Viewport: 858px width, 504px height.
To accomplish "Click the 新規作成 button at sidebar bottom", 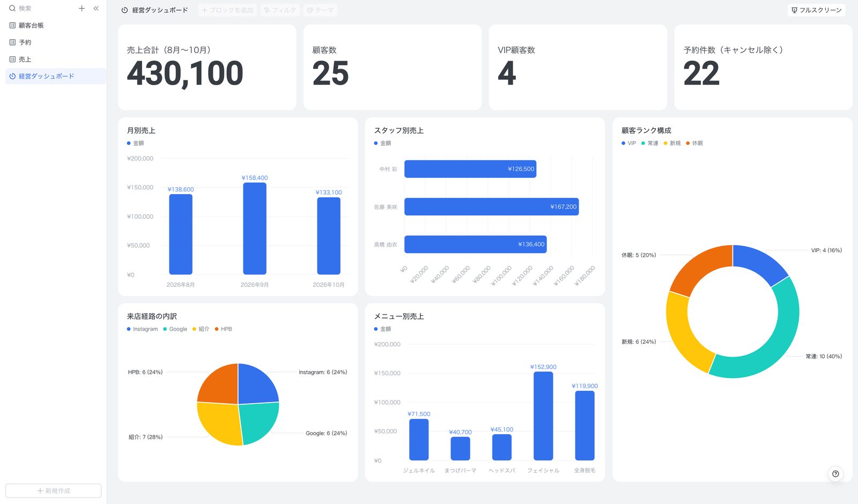I will pyautogui.click(x=54, y=491).
